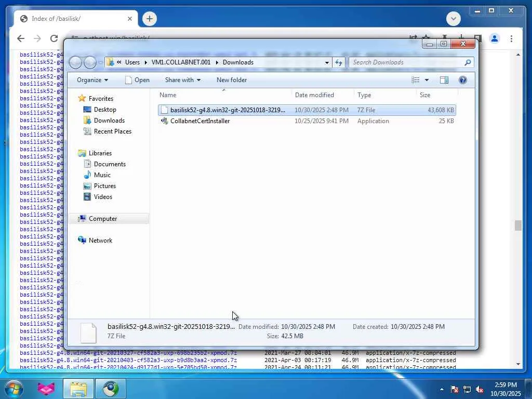Viewport: 532px width, 399px height.
Task: Open the view options dropdown arrow
Action: (427, 80)
